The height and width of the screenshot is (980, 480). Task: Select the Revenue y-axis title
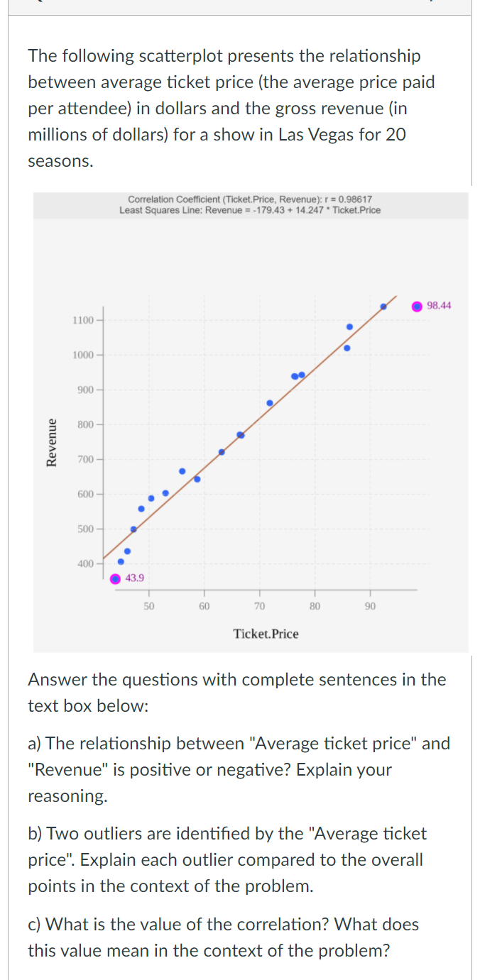(51, 442)
